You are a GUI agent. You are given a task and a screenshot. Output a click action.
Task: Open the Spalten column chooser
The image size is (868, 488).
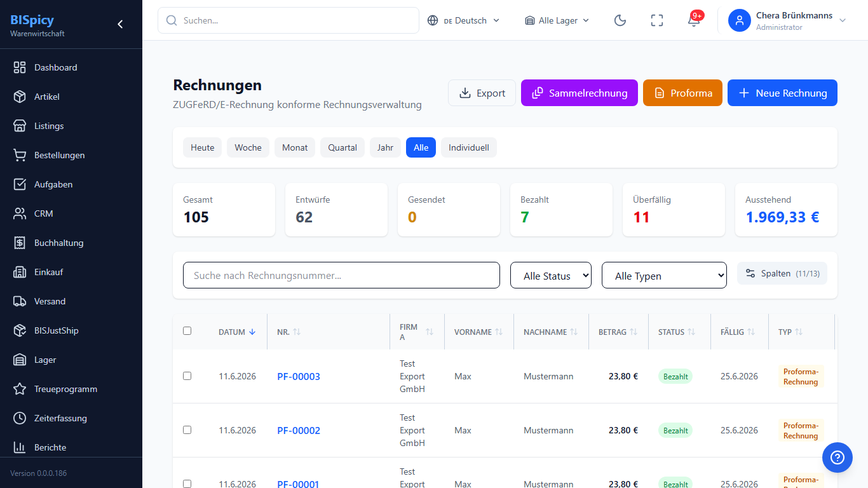[782, 273]
